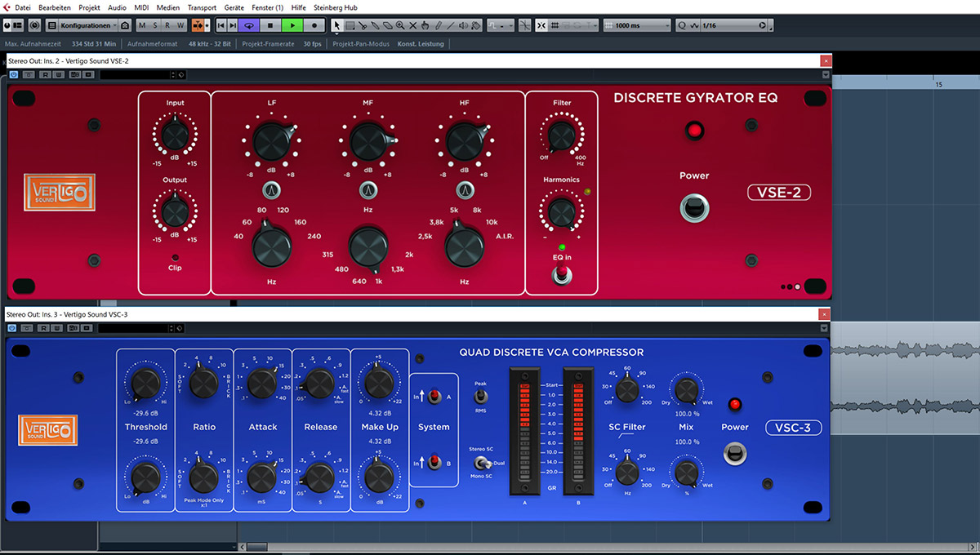Click VSE-2 window Write automation W button
The height and width of the screenshot is (555, 980).
[59, 75]
